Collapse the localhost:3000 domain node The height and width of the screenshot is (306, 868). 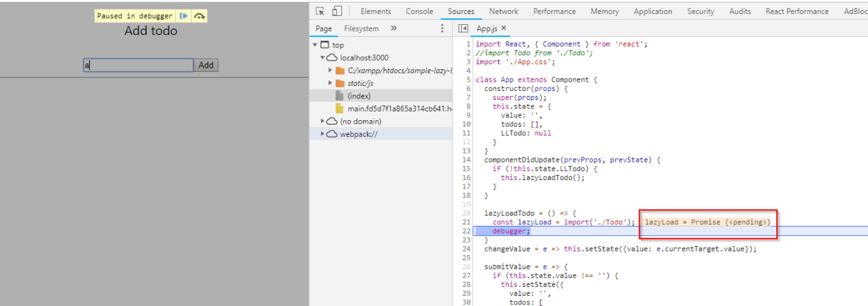point(322,58)
